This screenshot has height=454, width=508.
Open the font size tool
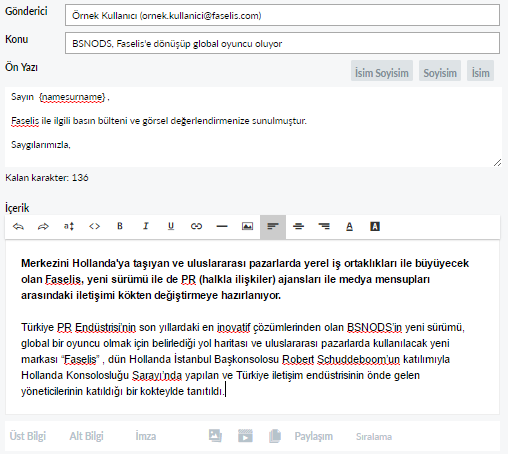[x=69, y=227]
